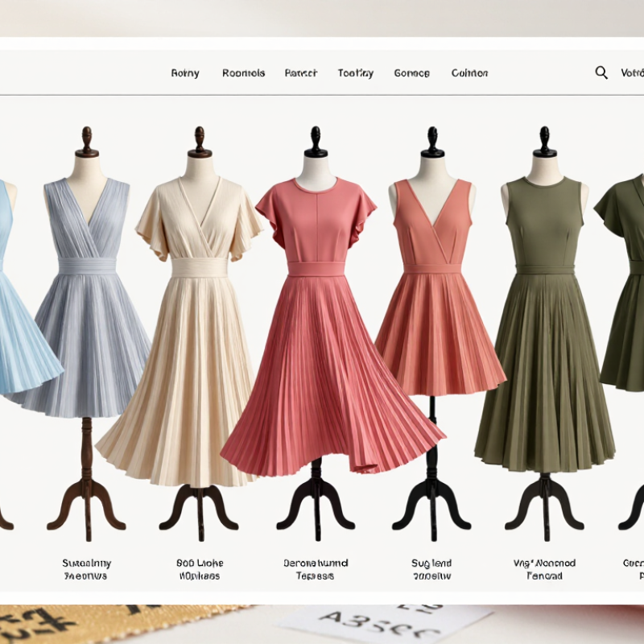This screenshot has height=644, width=644.
Task: Open the 'Roiny' navigation menu item
Action: tap(185, 73)
